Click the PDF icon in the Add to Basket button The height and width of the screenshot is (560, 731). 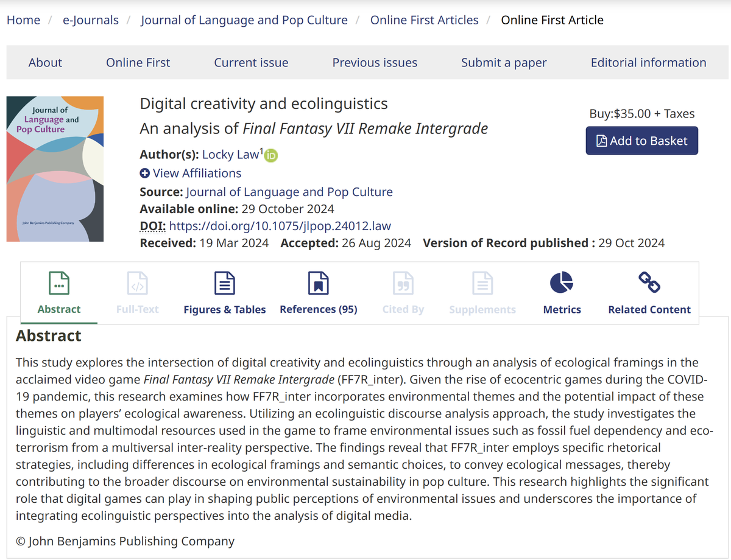coord(601,141)
